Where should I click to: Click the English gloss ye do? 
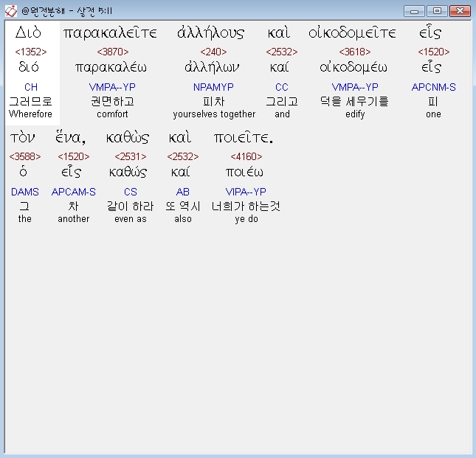(x=246, y=219)
